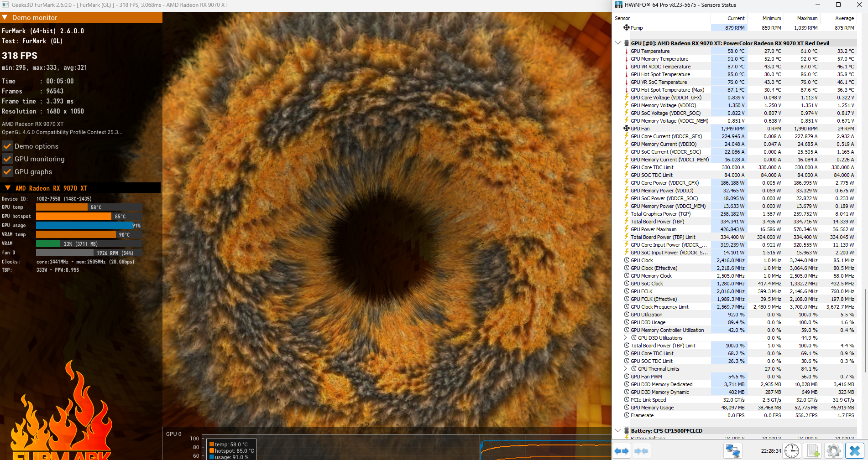The image size is (868, 460).
Task: Toggle the GPU monitoring checkbox
Action: (7, 159)
